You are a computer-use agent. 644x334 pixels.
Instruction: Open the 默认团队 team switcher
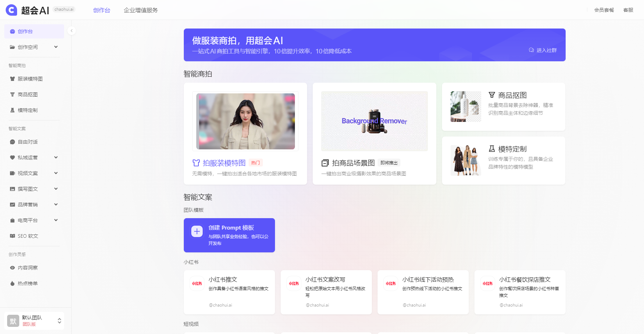pyautogui.click(x=34, y=320)
